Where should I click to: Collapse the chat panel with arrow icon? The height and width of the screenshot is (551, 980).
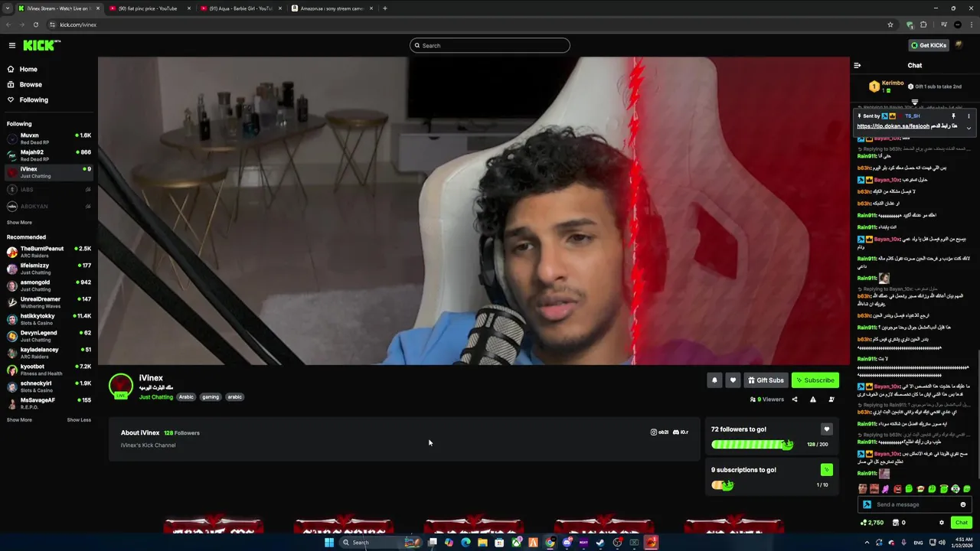click(857, 65)
